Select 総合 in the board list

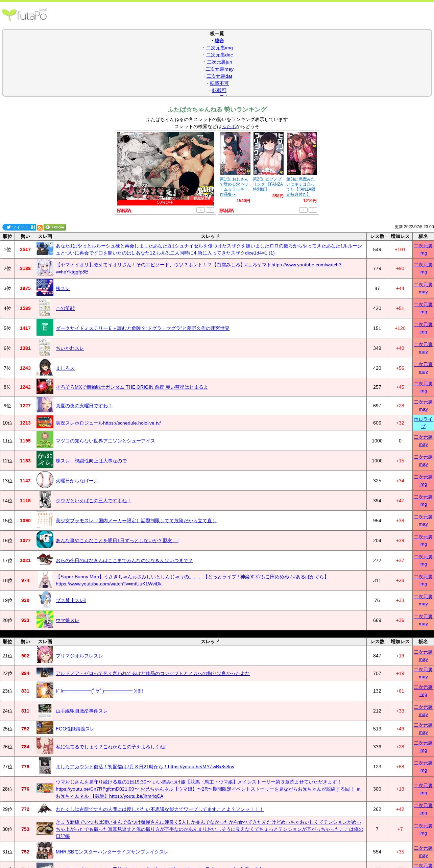point(219,41)
